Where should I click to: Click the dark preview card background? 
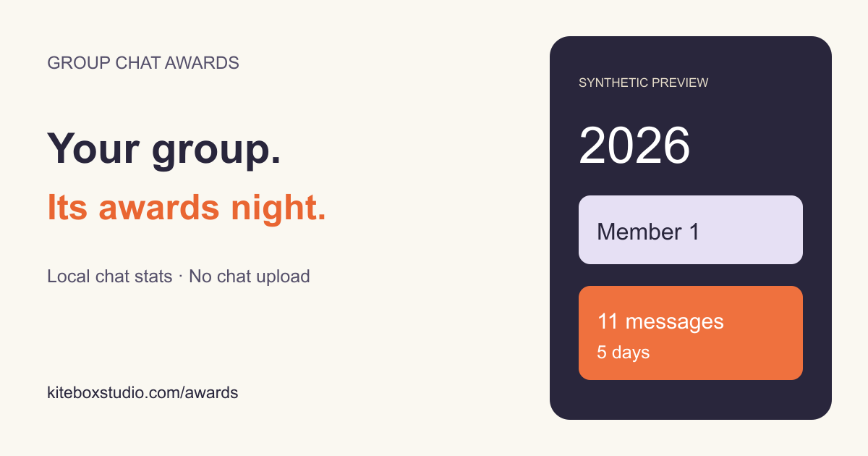pos(691,402)
